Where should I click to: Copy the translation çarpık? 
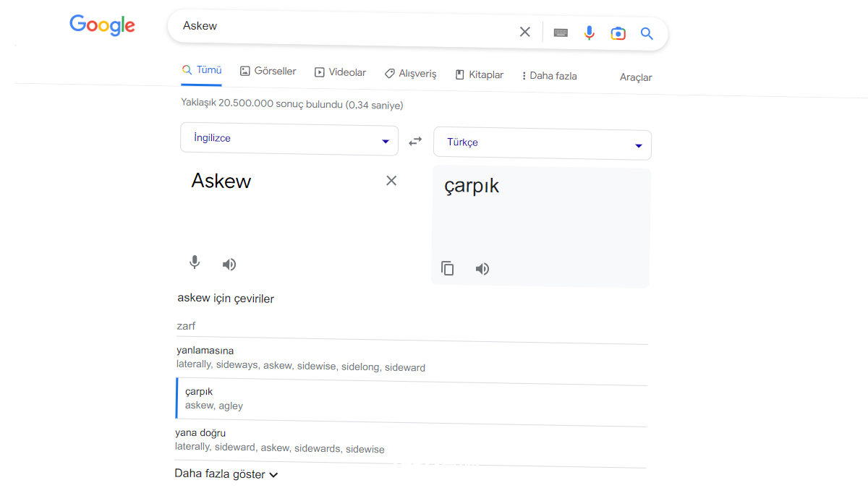point(448,268)
